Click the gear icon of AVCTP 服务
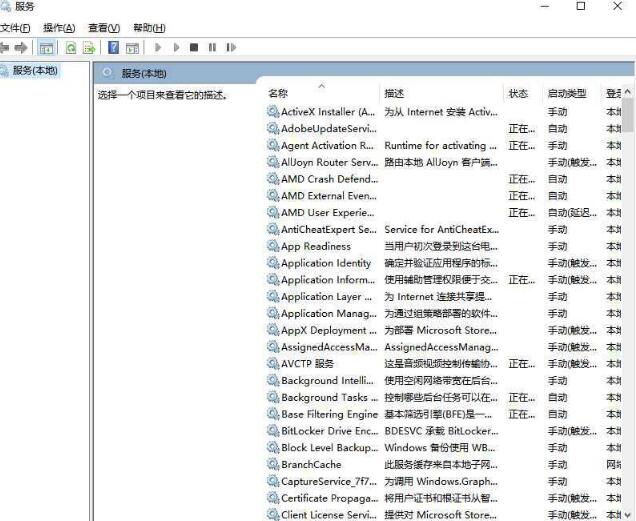 (273, 364)
